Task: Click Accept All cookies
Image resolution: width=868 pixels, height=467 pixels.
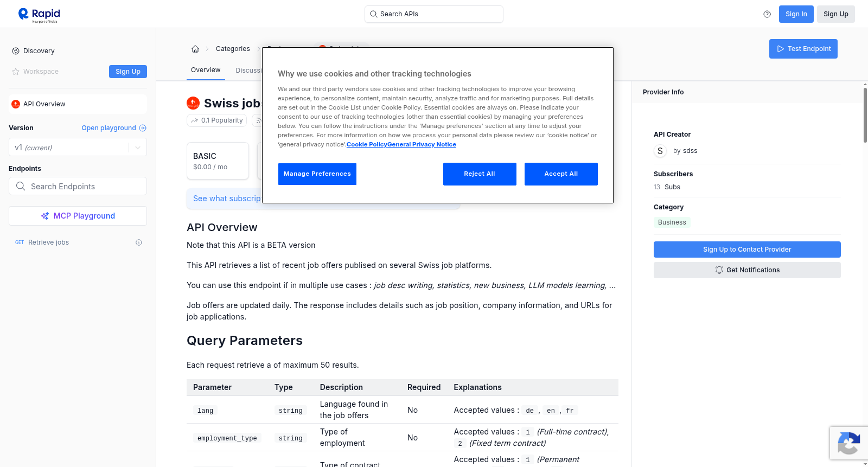Action: (561, 174)
